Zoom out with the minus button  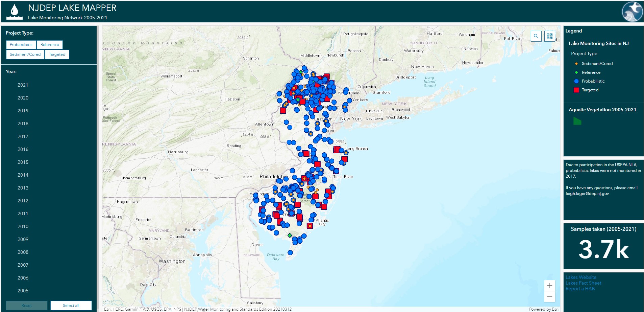pos(550,297)
